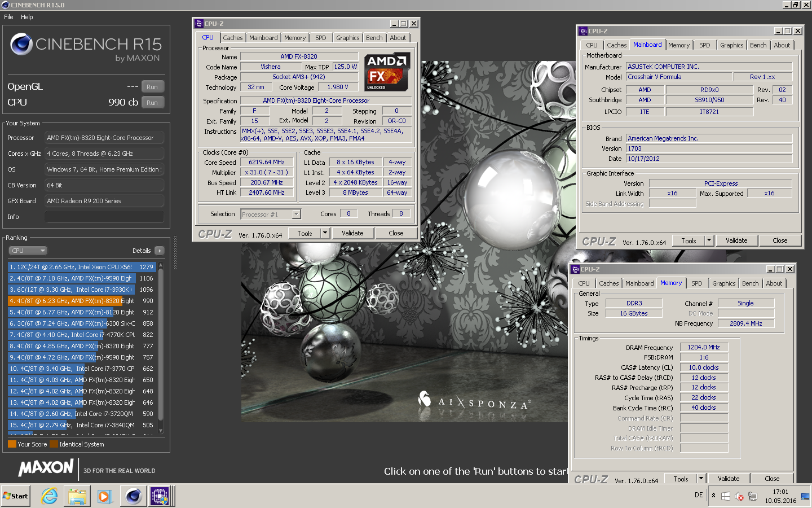The image size is (812, 508).
Task: Click the Info input field
Action: click(x=104, y=217)
